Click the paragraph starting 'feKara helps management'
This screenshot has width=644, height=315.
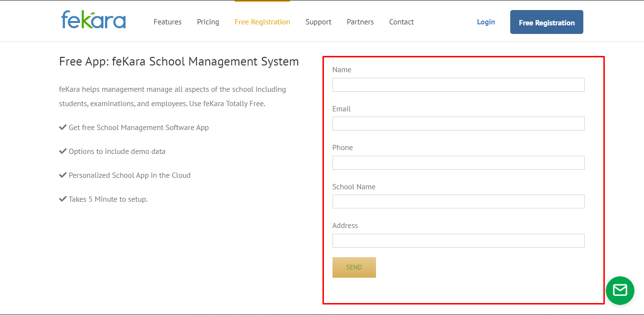(x=172, y=97)
